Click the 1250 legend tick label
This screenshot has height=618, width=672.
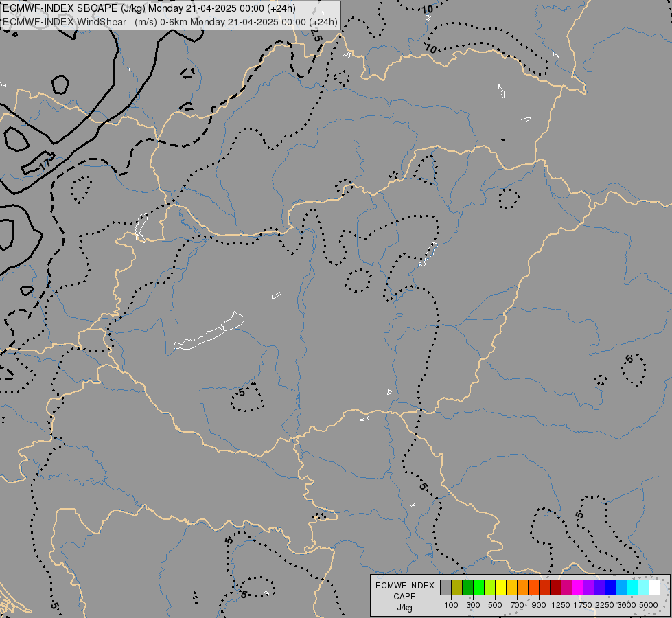561,605
